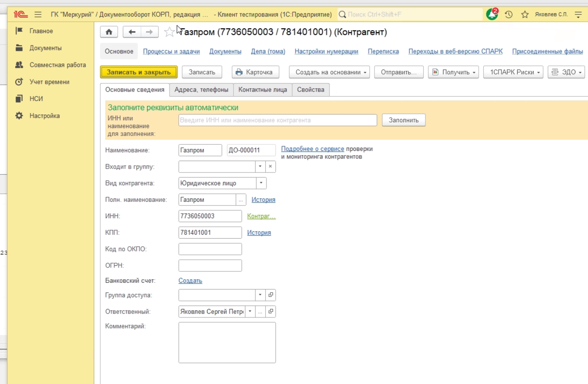Image resolution: width=588 pixels, height=384 pixels.
Task: Click Создать bank account link
Action: (190, 281)
